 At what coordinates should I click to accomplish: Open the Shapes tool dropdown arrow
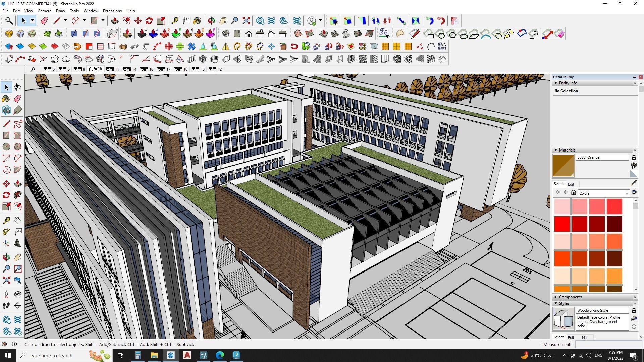click(x=103, y=21)
